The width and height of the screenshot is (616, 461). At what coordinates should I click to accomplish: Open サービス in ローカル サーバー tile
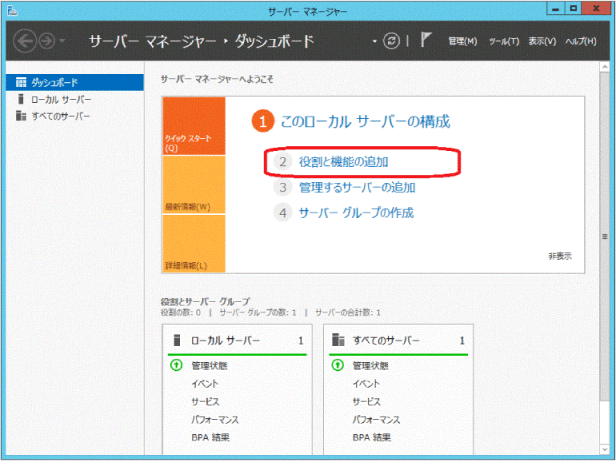pos(205,402)
